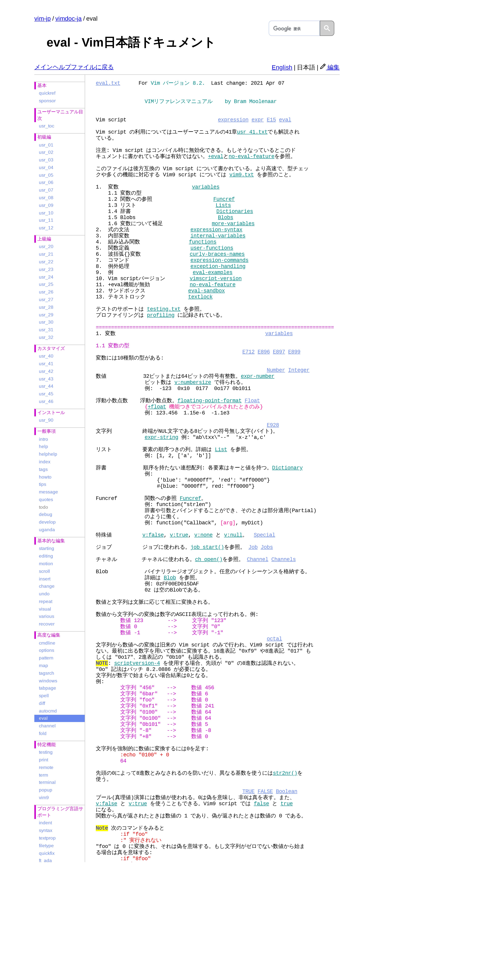
Task: Follow the v:numbersize link
Action: (x=193, y=382)
